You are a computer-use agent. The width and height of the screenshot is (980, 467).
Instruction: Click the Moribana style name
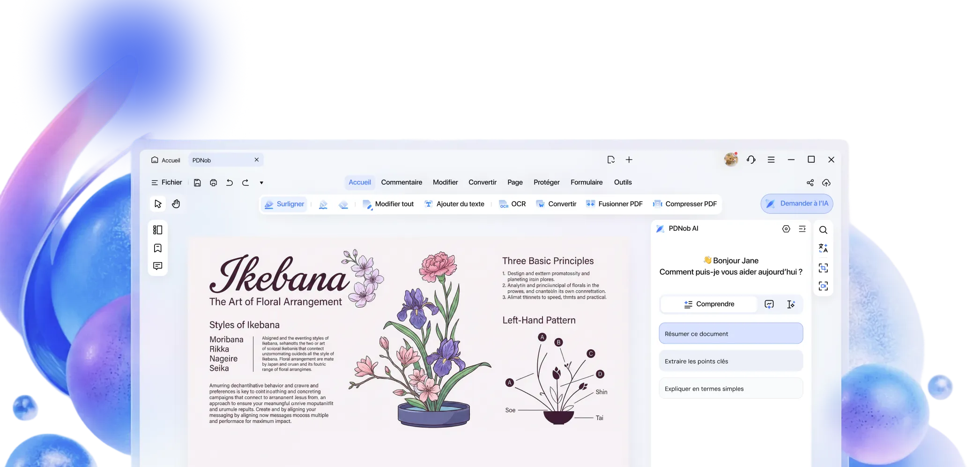point(226,339)
